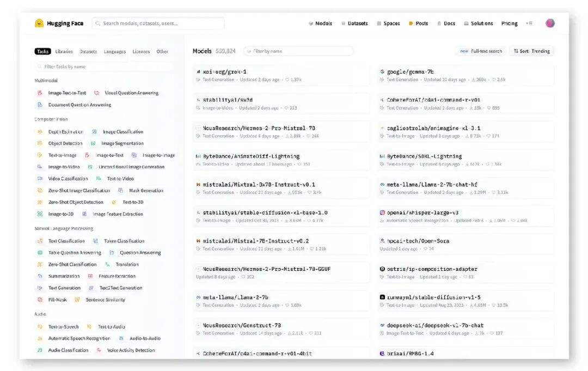Screen dimensions: 588x371
Task: Click the Image-to-3D task icon
Action: (40, 214)
